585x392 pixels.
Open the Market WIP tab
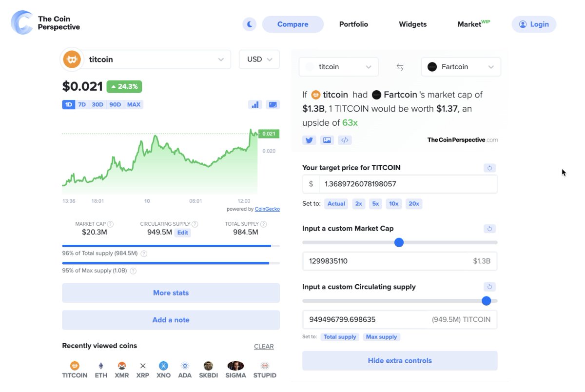[x=473, y=24]
